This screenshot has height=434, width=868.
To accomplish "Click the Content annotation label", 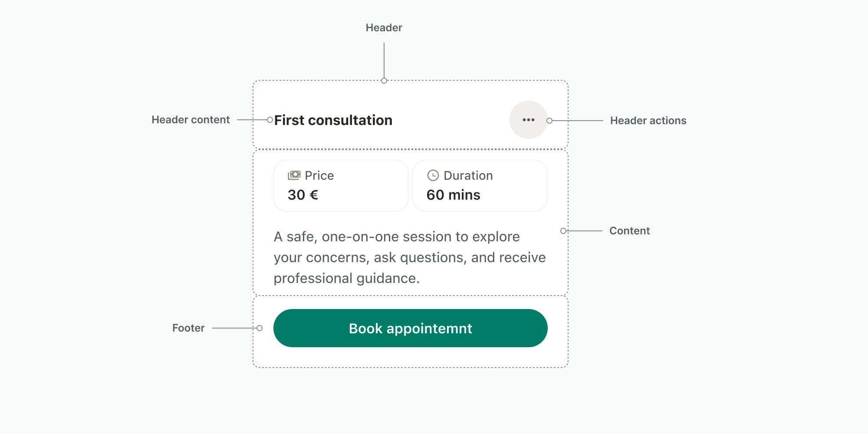I will [629, 231].
